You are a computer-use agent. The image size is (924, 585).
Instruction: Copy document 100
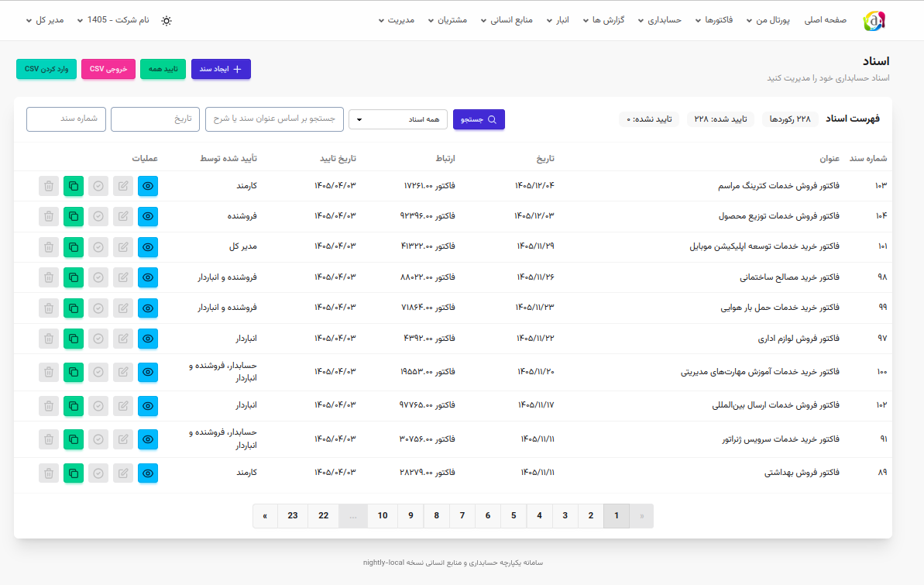coord(74,372)
